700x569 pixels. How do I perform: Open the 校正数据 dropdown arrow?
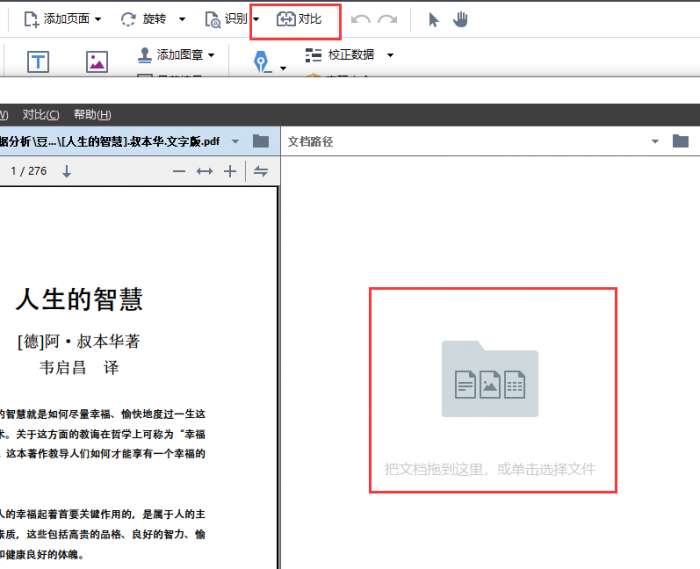click(390, 54)
